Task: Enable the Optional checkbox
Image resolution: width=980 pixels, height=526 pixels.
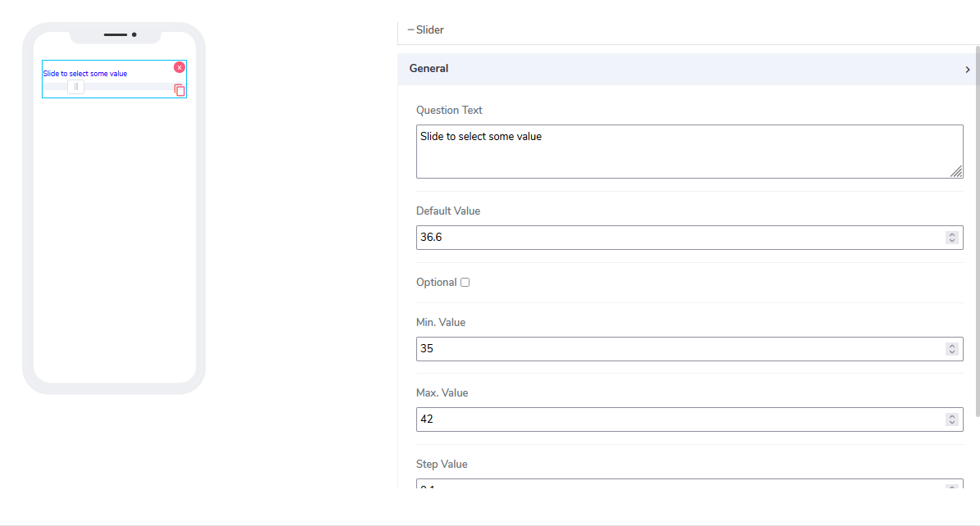Action: 465,283
